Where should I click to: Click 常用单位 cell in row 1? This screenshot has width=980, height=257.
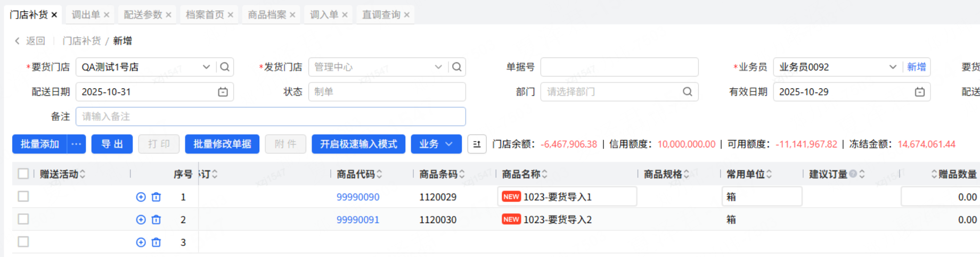pos(762,197)
